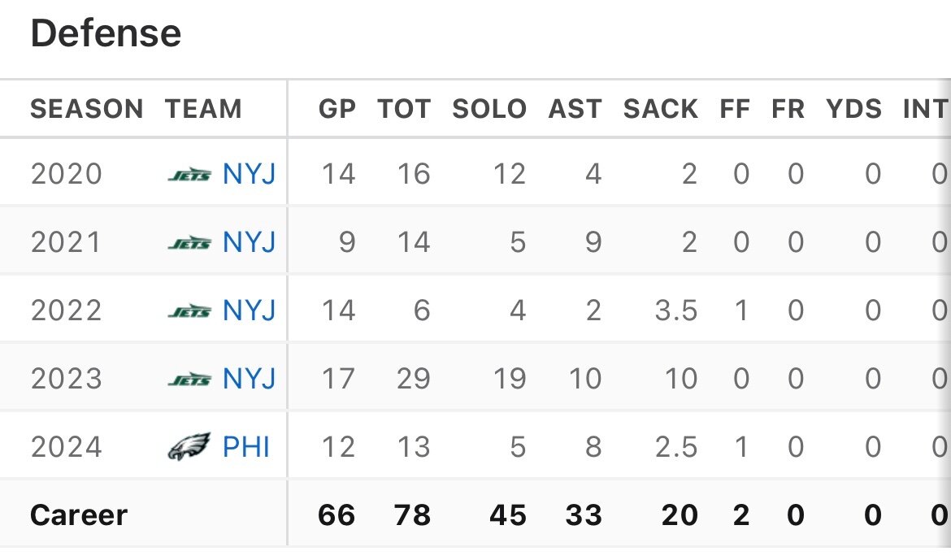
Task: Click the Jets logo in 2020 row
Action: 189,175
